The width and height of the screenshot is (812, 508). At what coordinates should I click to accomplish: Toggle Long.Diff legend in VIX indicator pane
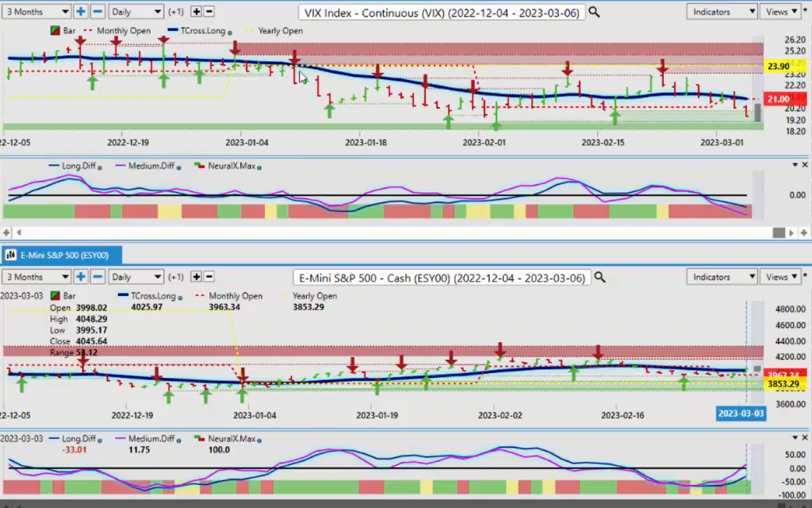[x=72, y=166]
